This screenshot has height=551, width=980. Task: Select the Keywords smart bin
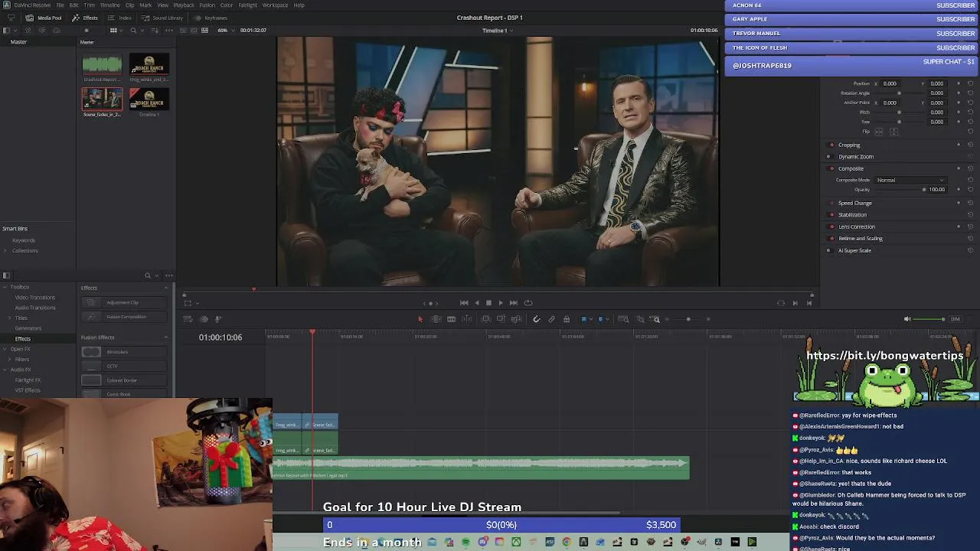23,240
